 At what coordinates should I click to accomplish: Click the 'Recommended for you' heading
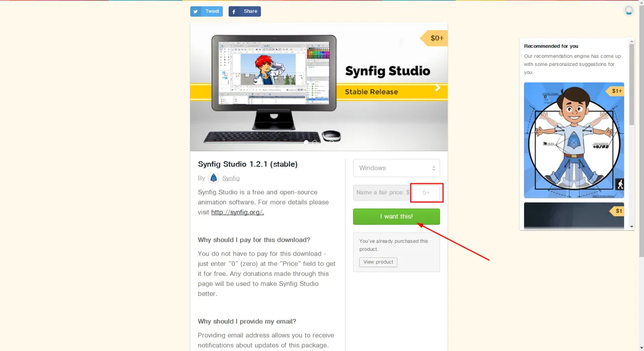point(551,46)
